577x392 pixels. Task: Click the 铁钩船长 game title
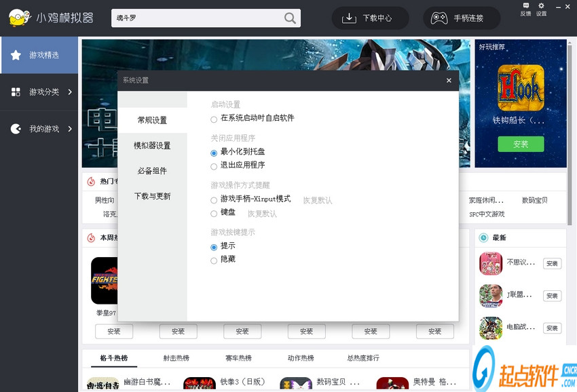click(518, 120)
